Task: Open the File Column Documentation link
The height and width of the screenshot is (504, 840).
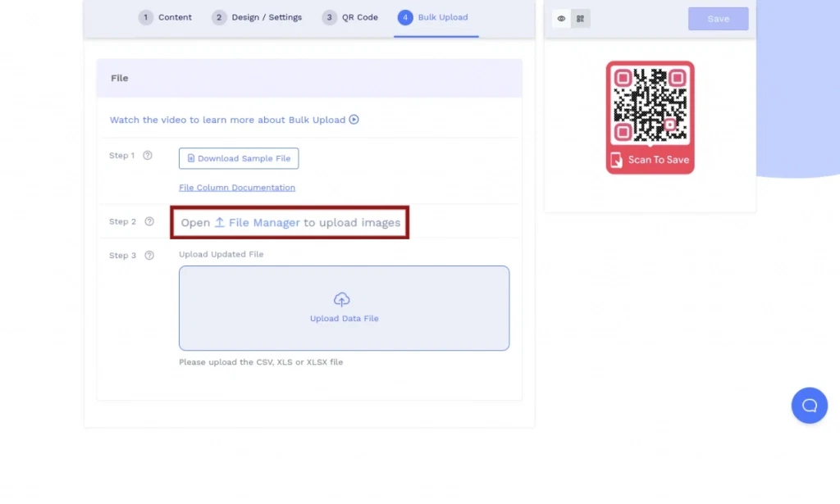Action: pyautogui.click(x=237, y=188)
